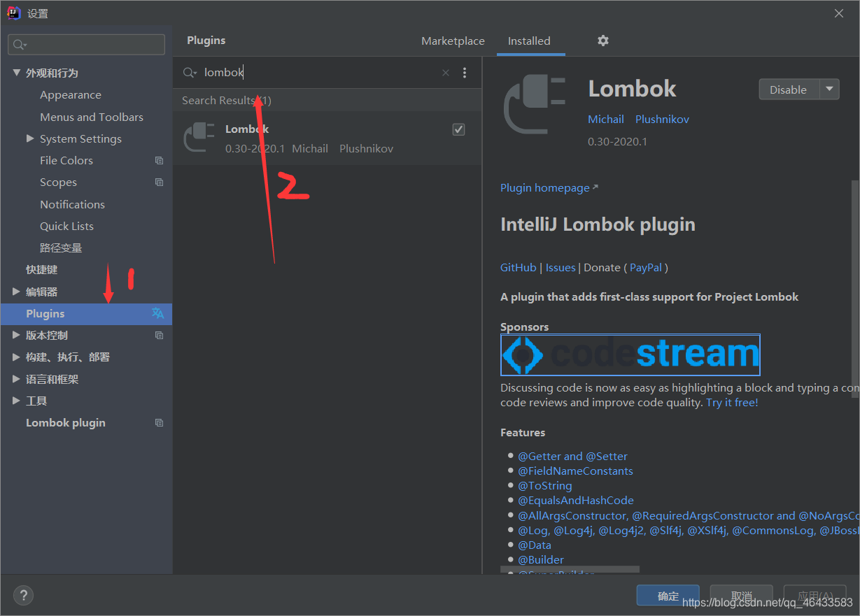Click the 确定 OK button
The height and width of the screenshot is (616, 860).
(668, 596)
